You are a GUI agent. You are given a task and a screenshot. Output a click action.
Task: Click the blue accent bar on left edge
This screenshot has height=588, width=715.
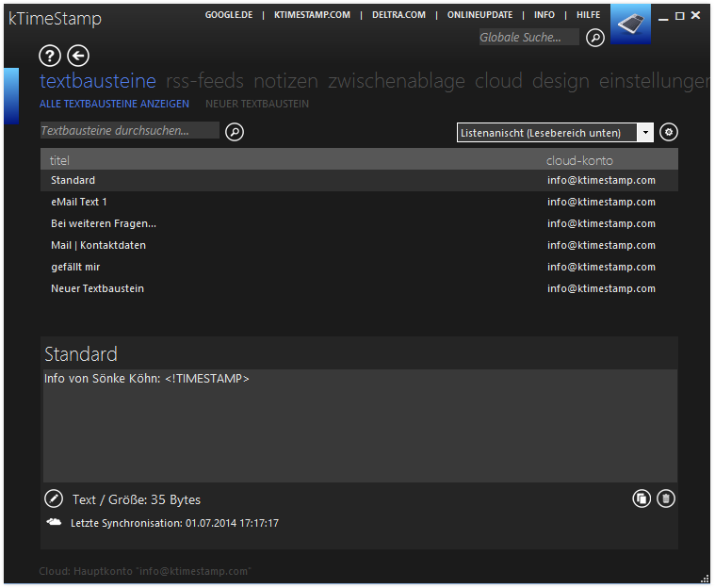[x=11, y=96]
